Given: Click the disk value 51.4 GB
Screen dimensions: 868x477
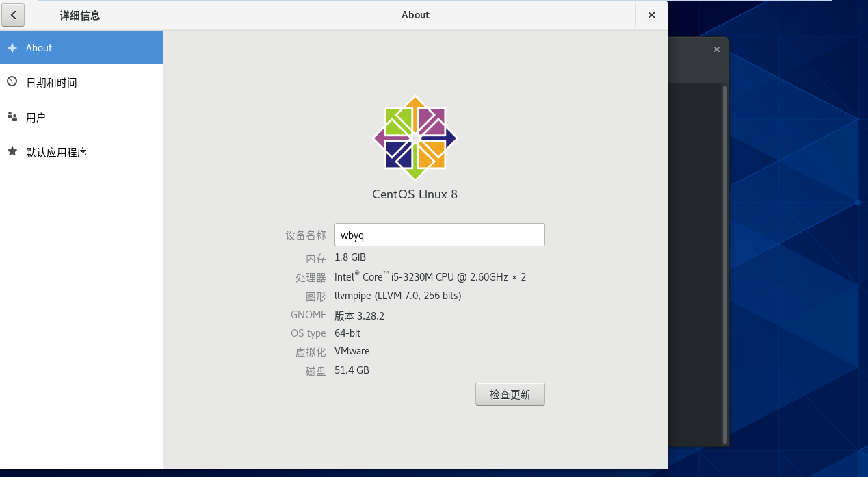Looking at the screenshot, I should pyautogui.click(x=352, y=370).
